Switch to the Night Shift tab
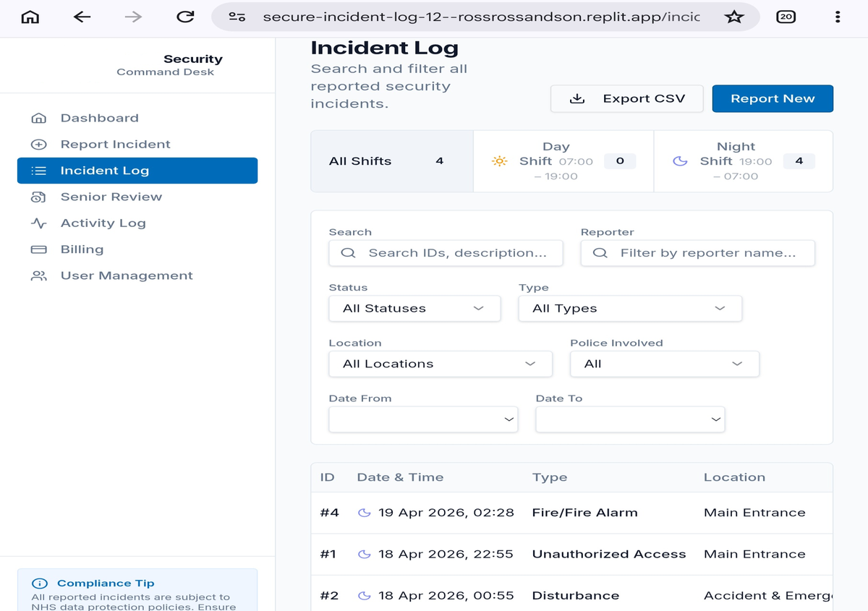The height and width of the screenshot is (611, 868). [743, 161]
